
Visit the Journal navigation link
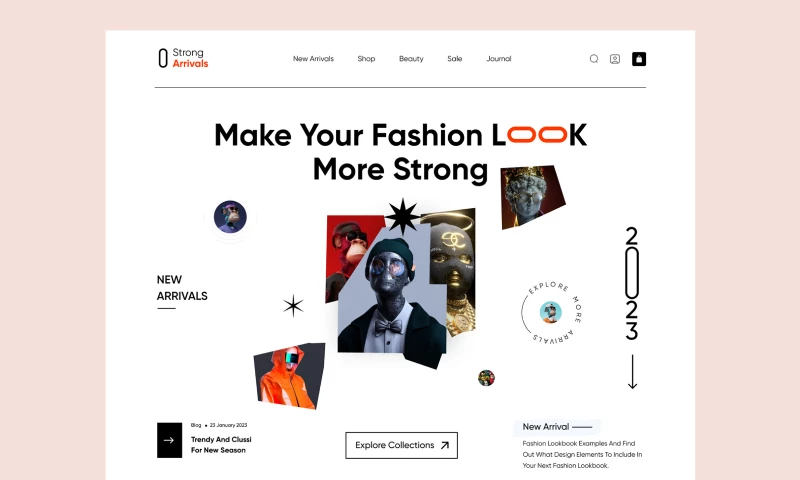(498, 59)
